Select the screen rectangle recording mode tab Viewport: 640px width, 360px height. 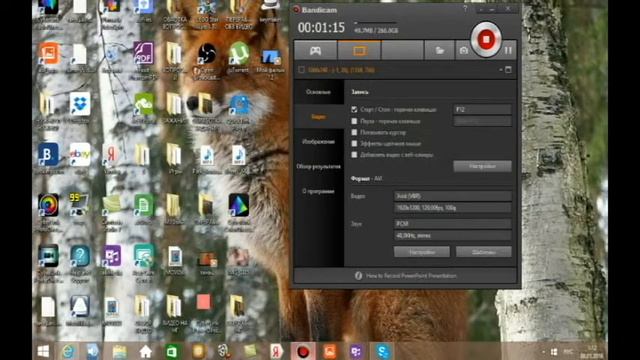[359, 51]
